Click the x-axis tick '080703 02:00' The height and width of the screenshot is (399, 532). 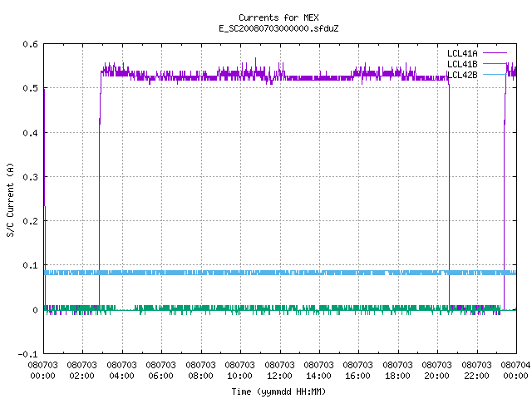point(81,371)
